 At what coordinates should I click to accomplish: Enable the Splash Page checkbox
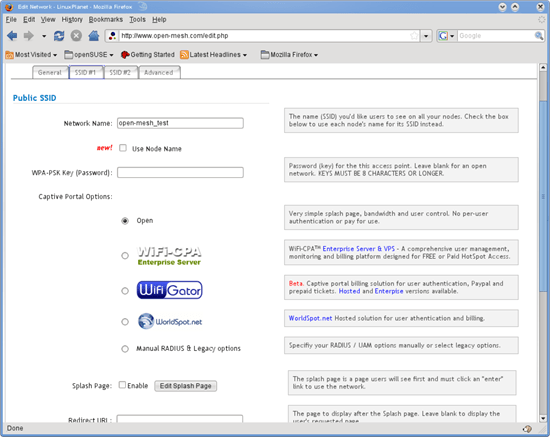pos(122,385)
